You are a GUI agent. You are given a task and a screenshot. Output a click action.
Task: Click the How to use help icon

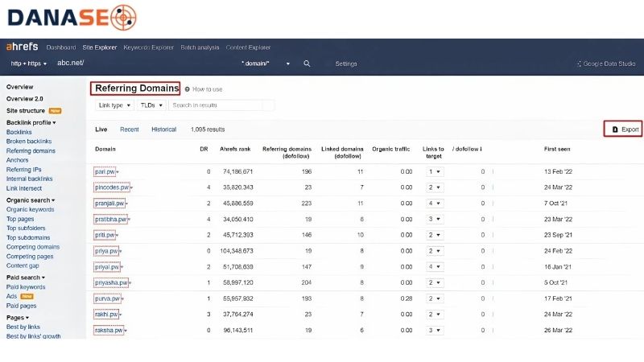tap(188, 89)
